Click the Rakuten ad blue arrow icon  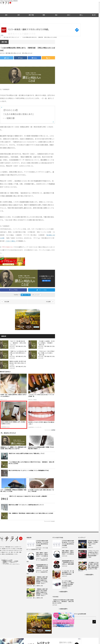[77, 30]
